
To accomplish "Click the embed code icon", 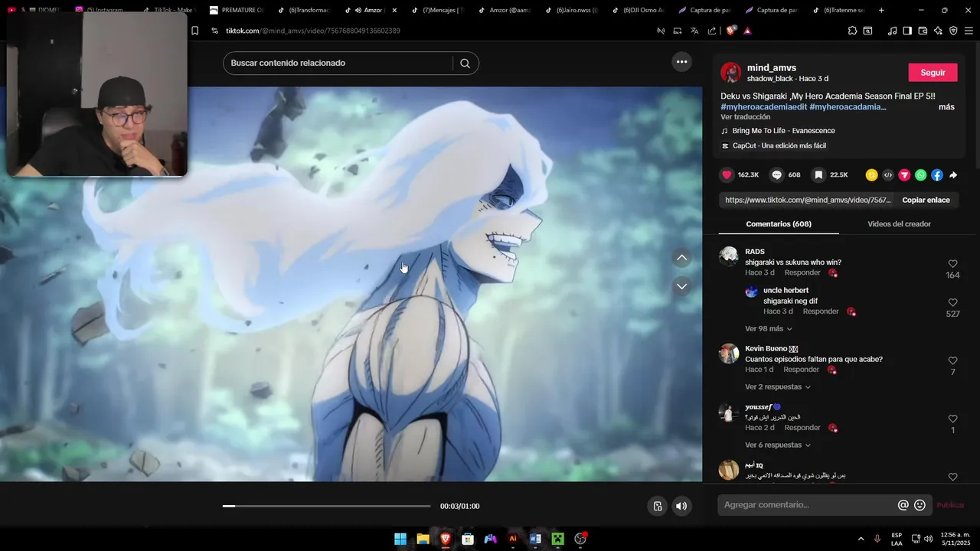I will (x=888, y=175).
